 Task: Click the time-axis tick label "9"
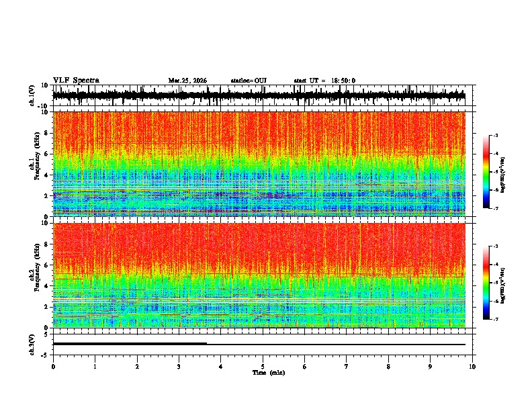coord(430,367)
